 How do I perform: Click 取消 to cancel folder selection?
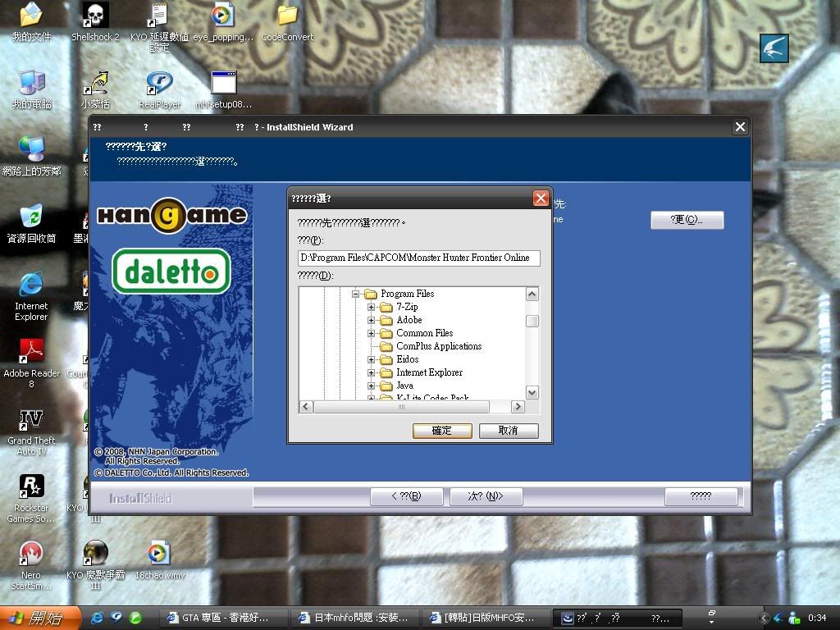[x=509, y=431]
